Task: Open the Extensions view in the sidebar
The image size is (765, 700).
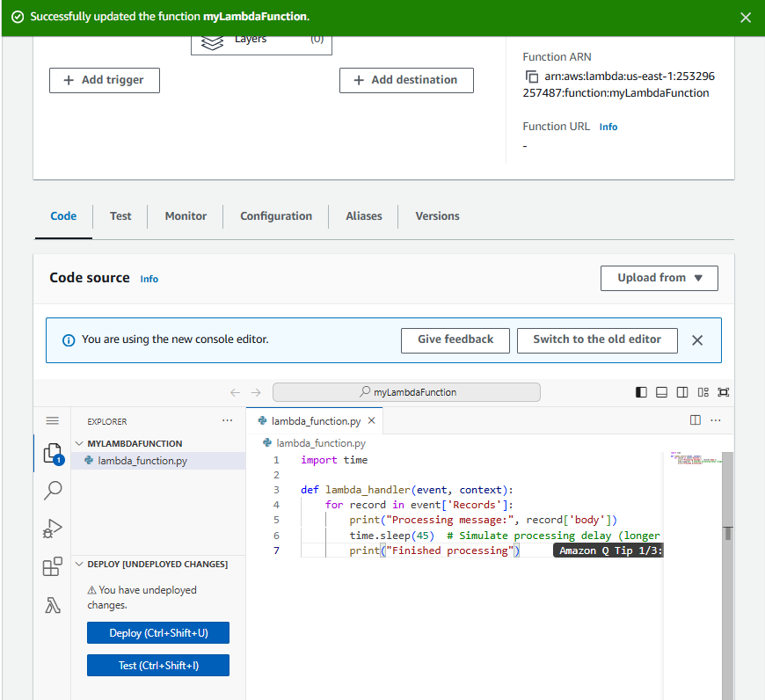Action: coord(52,566)
